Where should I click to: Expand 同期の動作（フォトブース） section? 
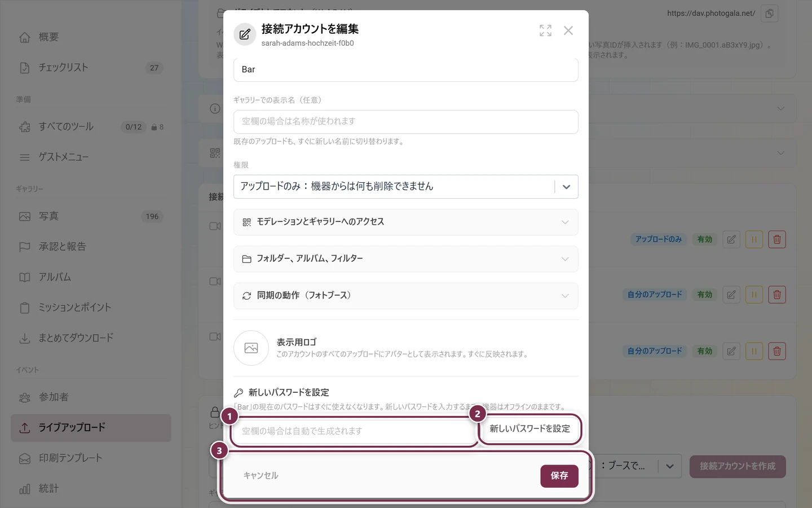pos(406,296)
